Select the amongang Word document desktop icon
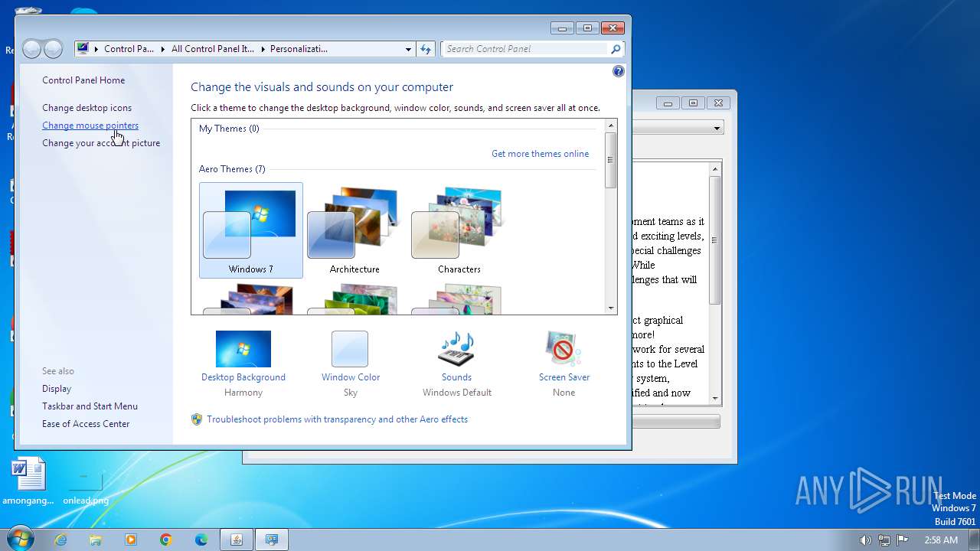 coord(28,481)
